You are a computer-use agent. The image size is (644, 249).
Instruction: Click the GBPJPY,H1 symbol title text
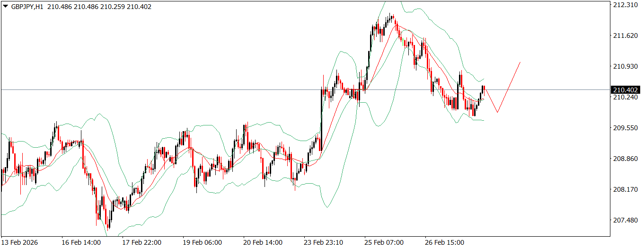27,7
